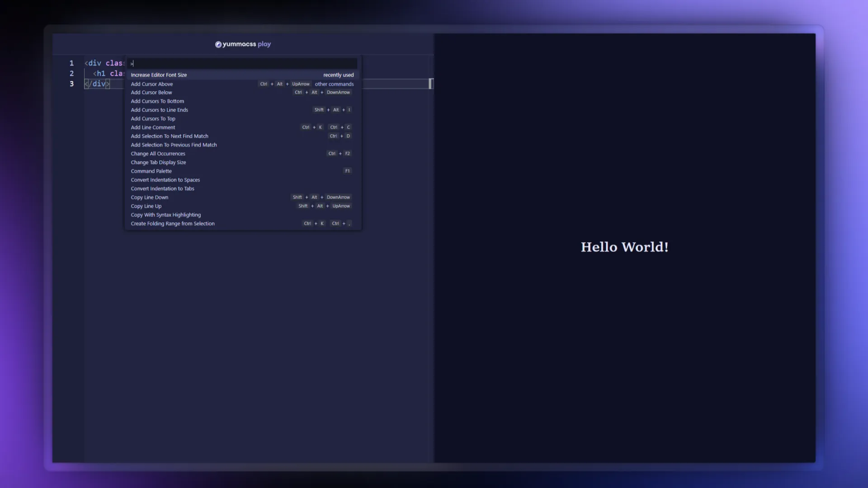
Task: Place cursor in closing div tag
Action: click(97, 84)
